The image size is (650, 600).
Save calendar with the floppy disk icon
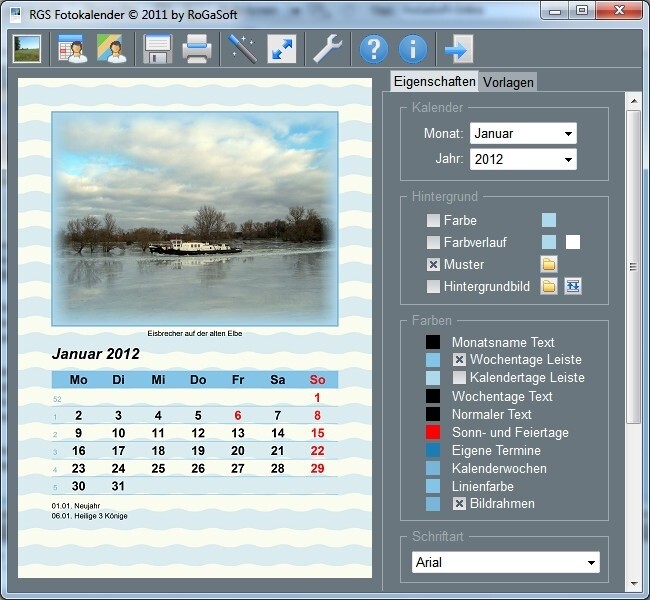[158, 49]
